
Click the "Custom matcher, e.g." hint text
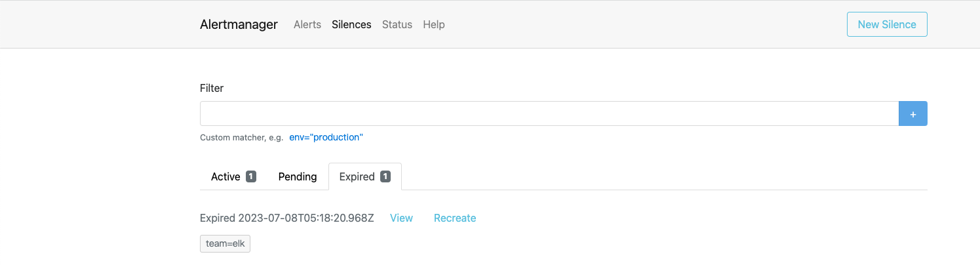[241, 138]
